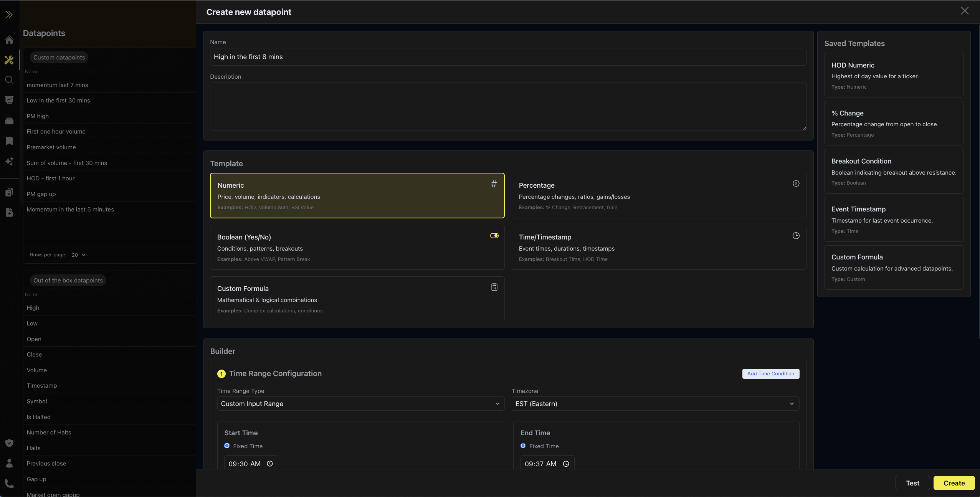The height and width of the screenshot is (497, 980).
Task: Open the Timezone EST dropdown
Action: coord(655,403)
